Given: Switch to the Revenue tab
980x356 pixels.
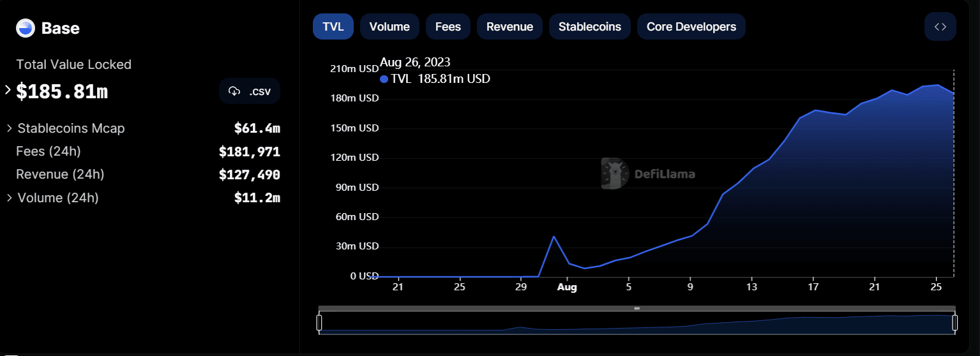Looking at the screenshot, I should [x=509, y=27].
